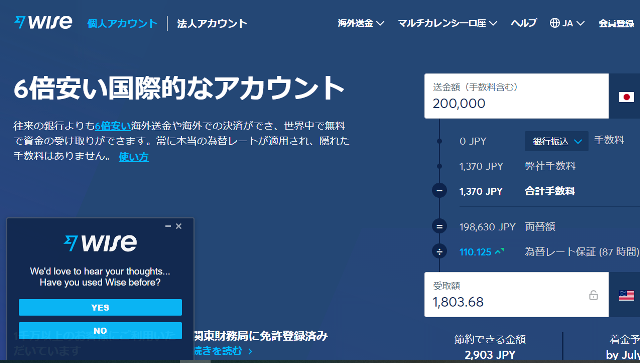Expand the マルチカレンシー口座 menu
Screen dimensions: 640x363
coord(447,23)
